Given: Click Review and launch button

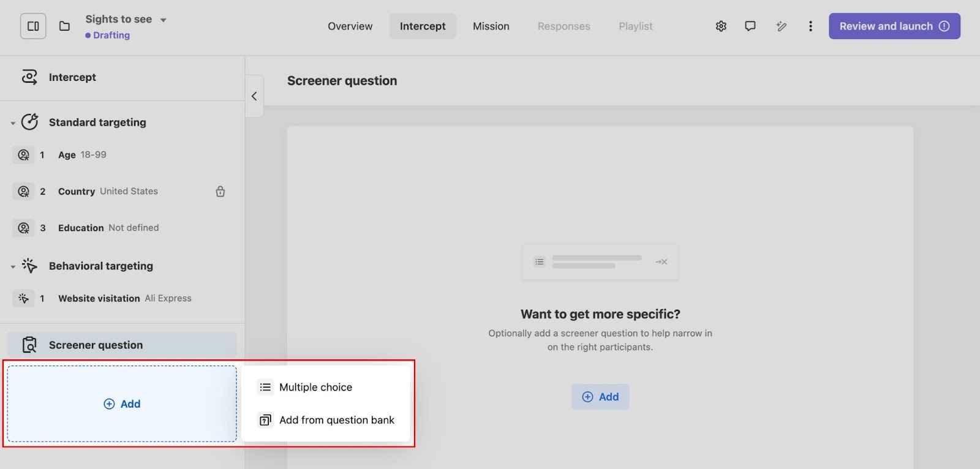Looking at the screenshot, I should 894,26.
